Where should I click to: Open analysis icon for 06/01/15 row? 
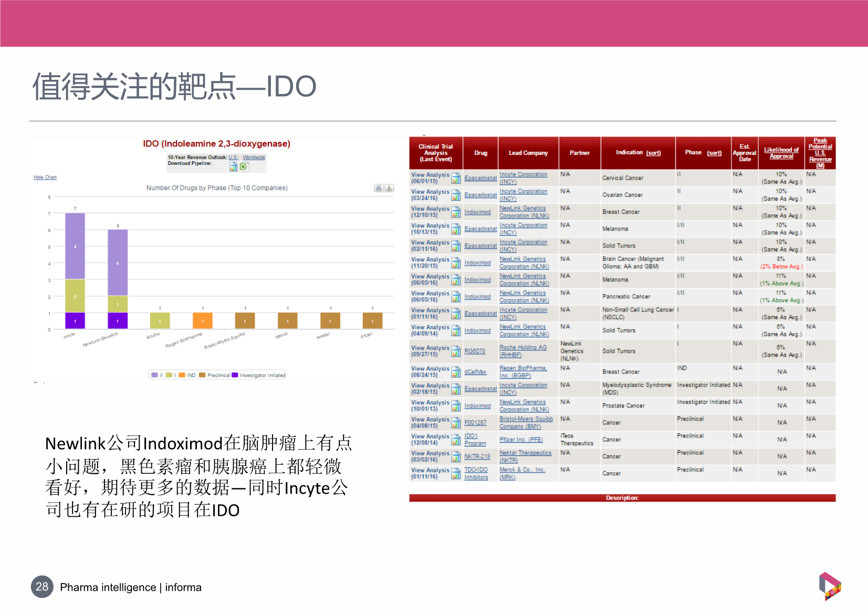[x=456, y=178]
